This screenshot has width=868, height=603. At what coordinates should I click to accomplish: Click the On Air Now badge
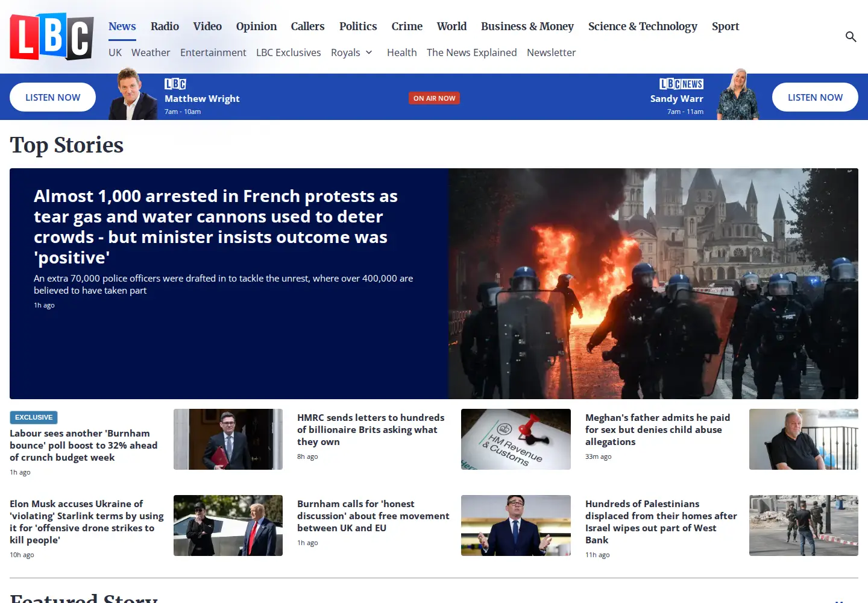click(434, 98)
